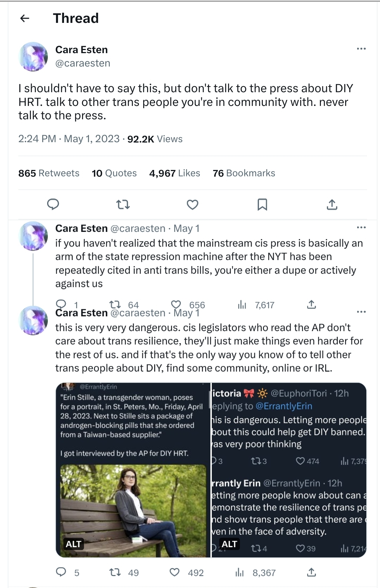Retweet the third tweet with 49 retweets
This screenshot has height=588, width=380.
115,573
